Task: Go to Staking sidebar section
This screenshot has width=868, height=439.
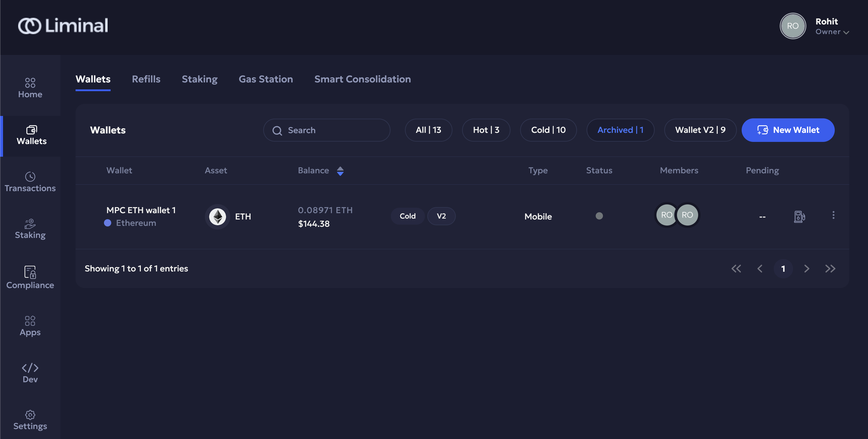Action: [30, 229]
